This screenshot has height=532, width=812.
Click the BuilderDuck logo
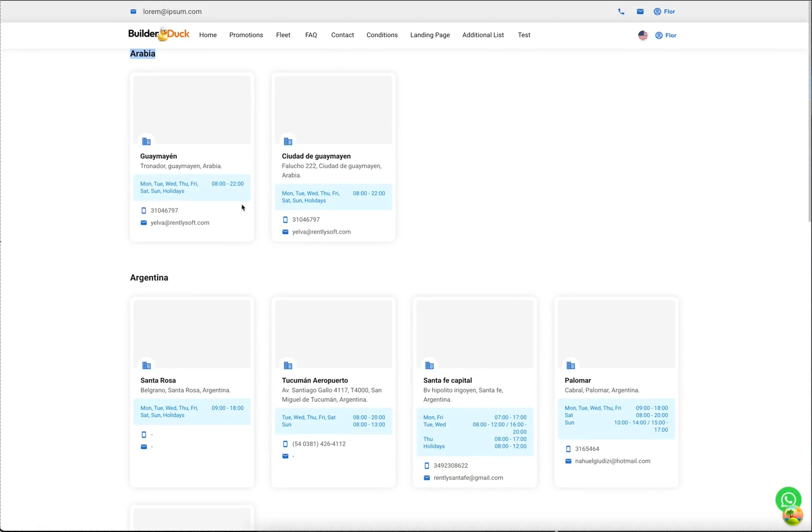tap(159, 35)
